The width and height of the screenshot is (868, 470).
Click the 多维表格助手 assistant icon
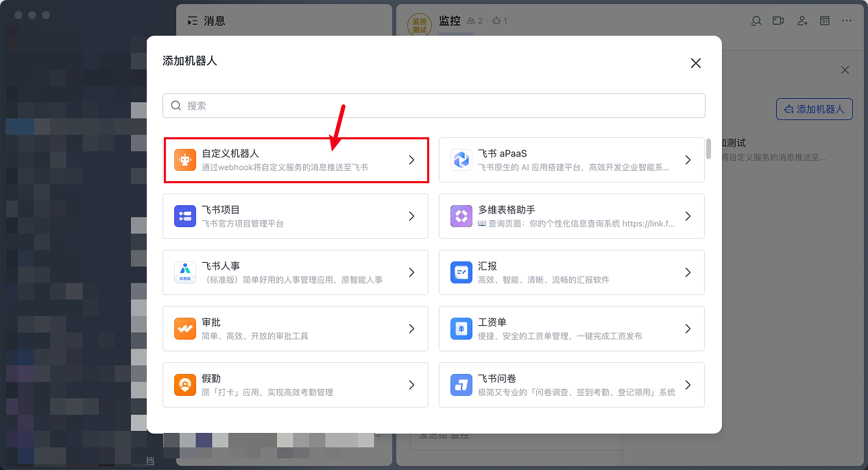click(460, 216)
